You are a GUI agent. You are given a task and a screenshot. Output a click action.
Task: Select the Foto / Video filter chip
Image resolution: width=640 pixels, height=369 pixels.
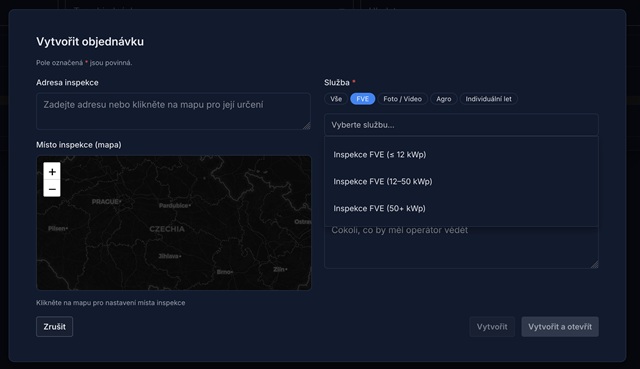[x=402, y=99]
